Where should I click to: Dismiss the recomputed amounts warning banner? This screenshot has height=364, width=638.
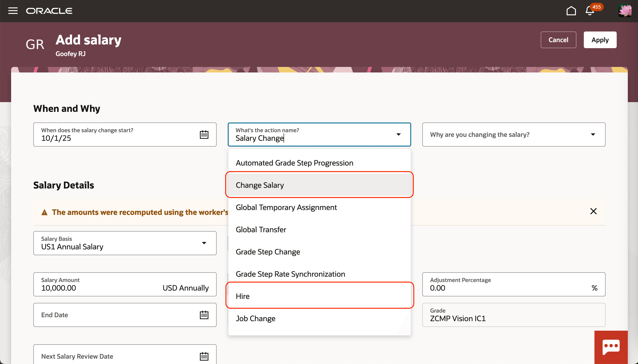pyautogui.click(x=594, y=211)
